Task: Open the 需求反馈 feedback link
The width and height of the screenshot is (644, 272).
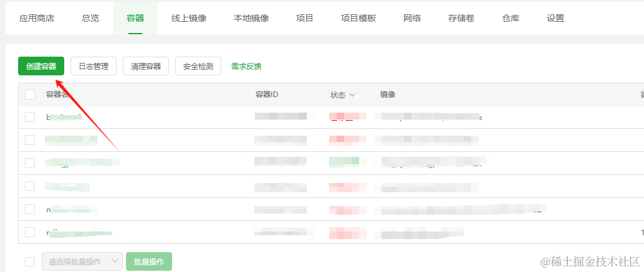Action: tap(246, 66)
